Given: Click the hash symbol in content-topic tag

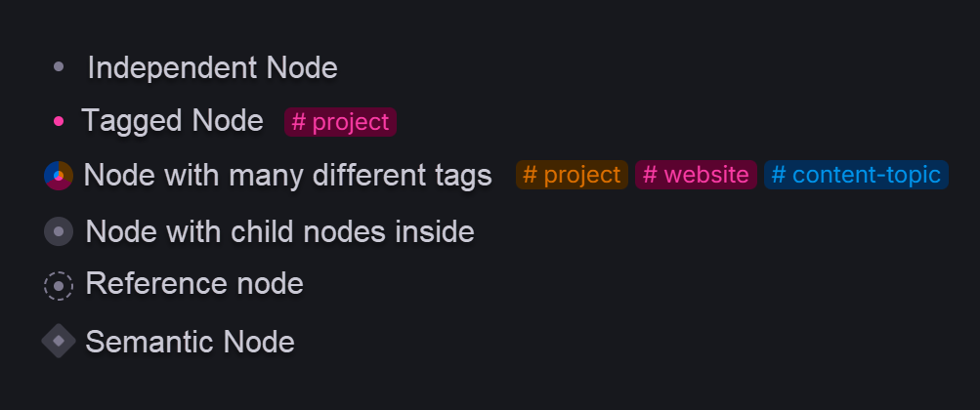Looking at the screenshot, I should pos(778,175).
